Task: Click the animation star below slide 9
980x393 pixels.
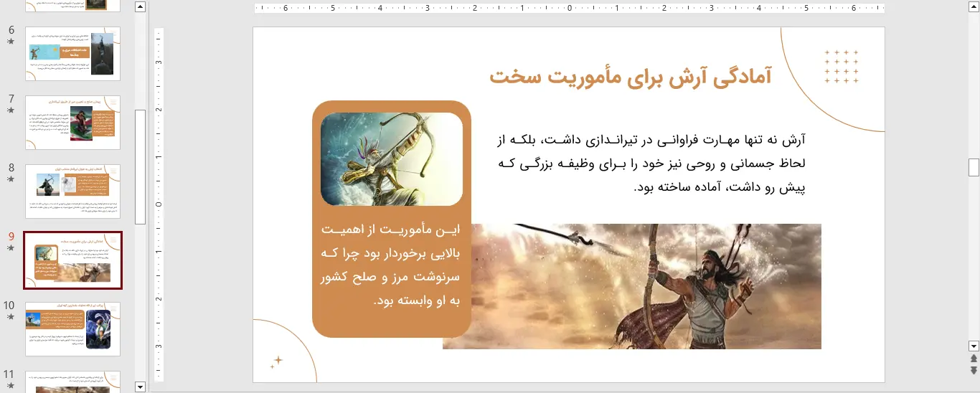Action: pyautogui.click(x=10, y=248)
